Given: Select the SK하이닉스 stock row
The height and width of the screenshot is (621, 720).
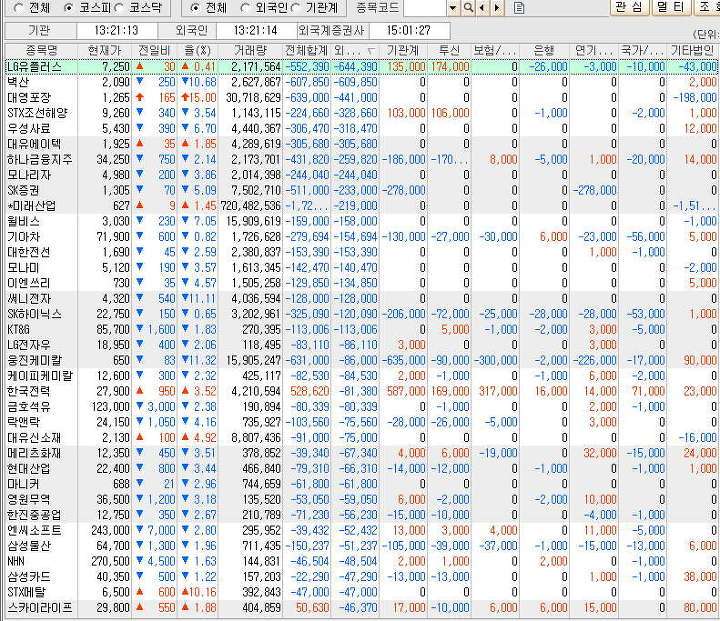Looking at the screenshot, I should coord(361,314).
